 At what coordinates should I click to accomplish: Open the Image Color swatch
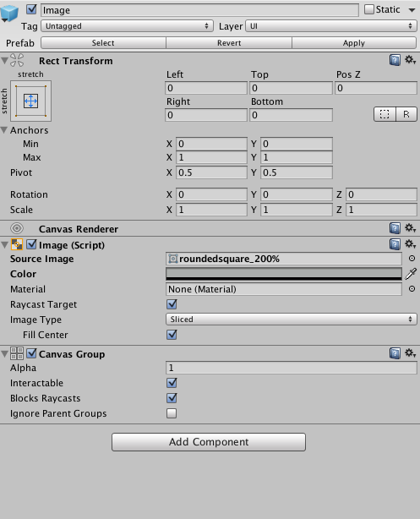click(x=284, y=274)
